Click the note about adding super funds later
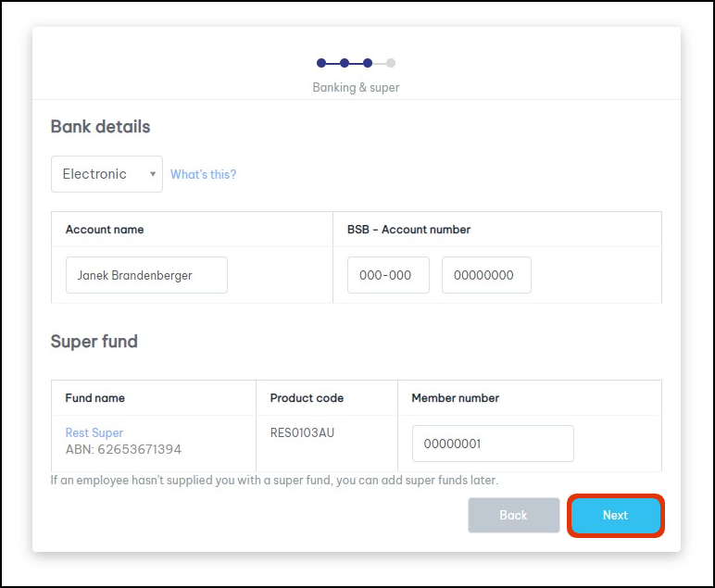This screenshot has height=588, width=715. [274, 481]
